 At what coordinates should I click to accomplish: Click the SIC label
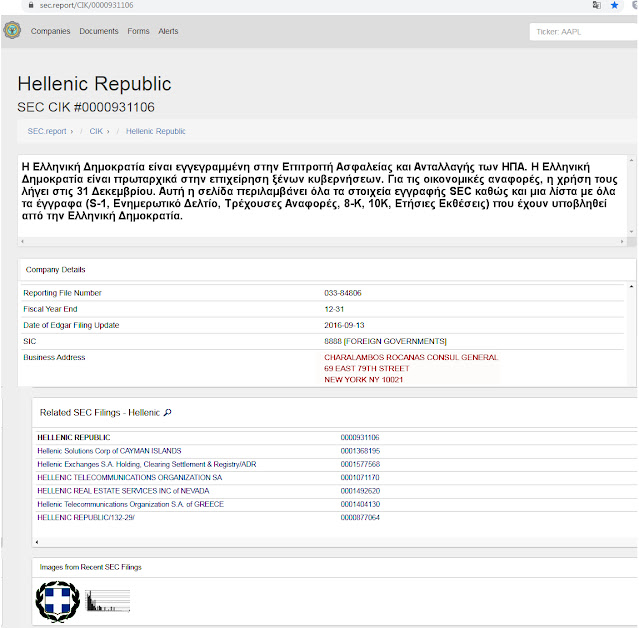click(x=30, y=341)
